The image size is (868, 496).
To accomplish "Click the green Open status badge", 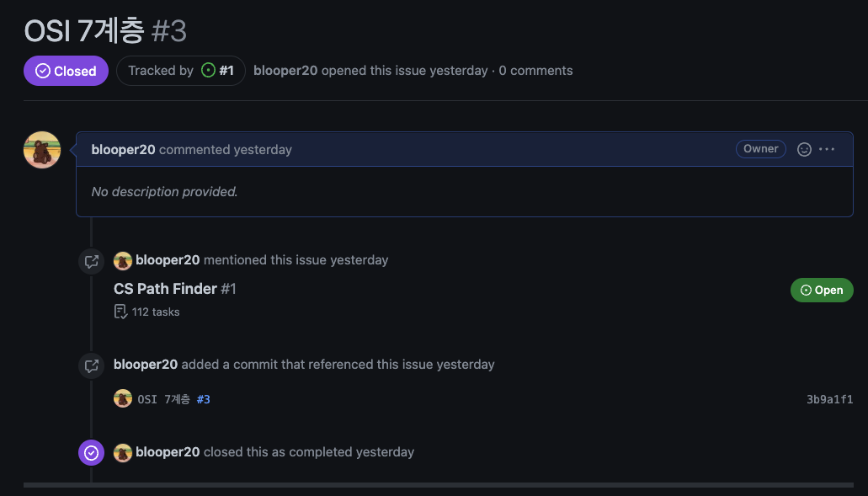I will coord(822,290).
